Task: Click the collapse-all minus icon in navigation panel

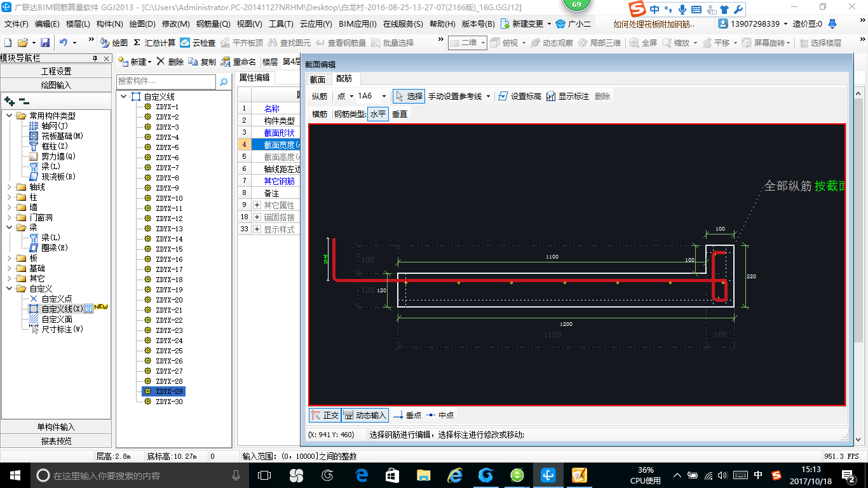Action: tap(24, 100)
